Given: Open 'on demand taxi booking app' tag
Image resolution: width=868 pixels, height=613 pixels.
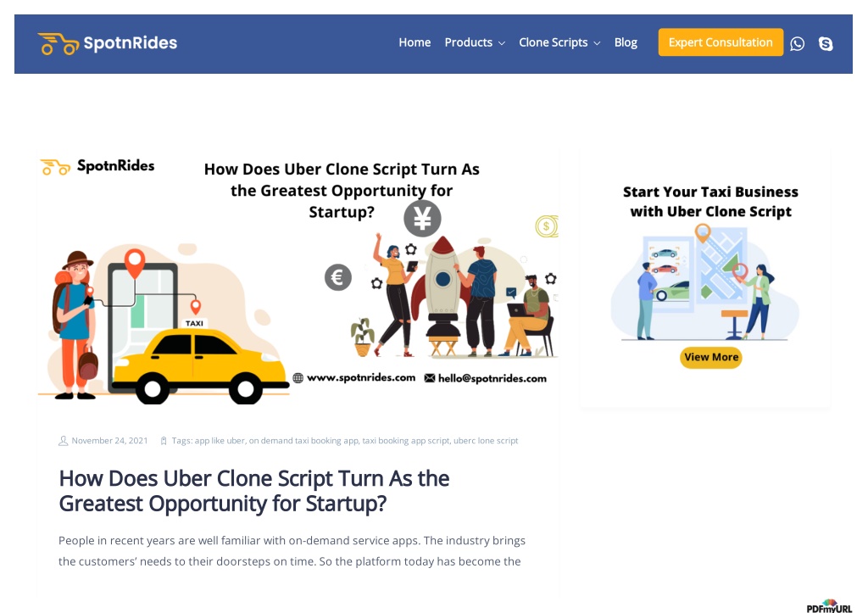Looking at the screenshot, I should pyautogui.click(x=304, y=441).
